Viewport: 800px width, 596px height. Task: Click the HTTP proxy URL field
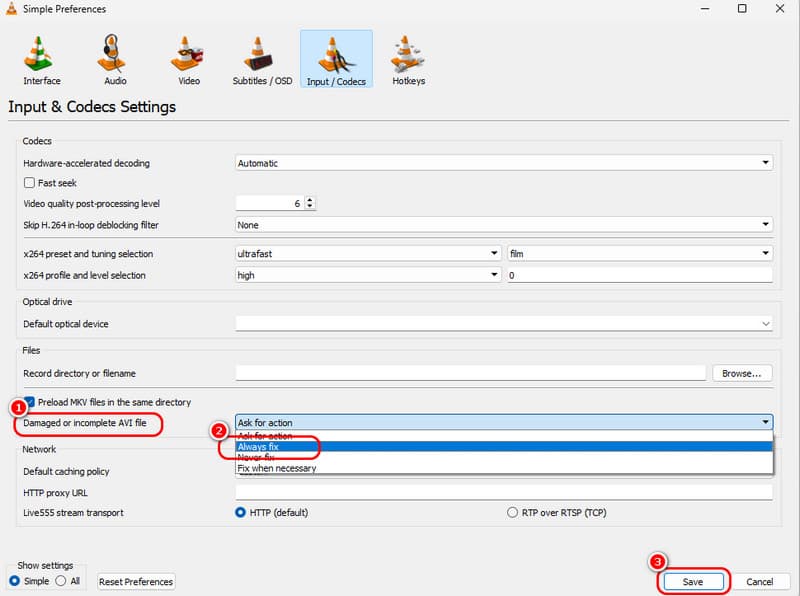pyautogui.click(x=500, y=492)
